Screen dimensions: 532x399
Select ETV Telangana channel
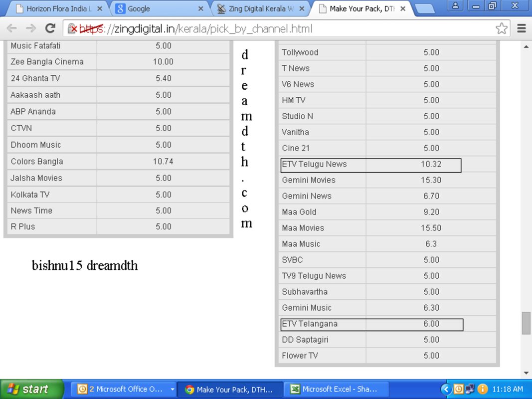point(310,324)
